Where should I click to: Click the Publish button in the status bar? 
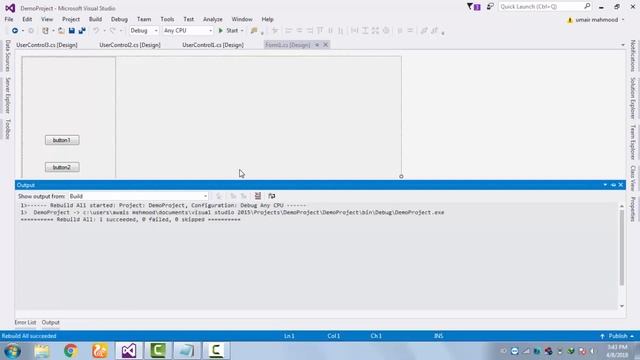coord(617,336)
